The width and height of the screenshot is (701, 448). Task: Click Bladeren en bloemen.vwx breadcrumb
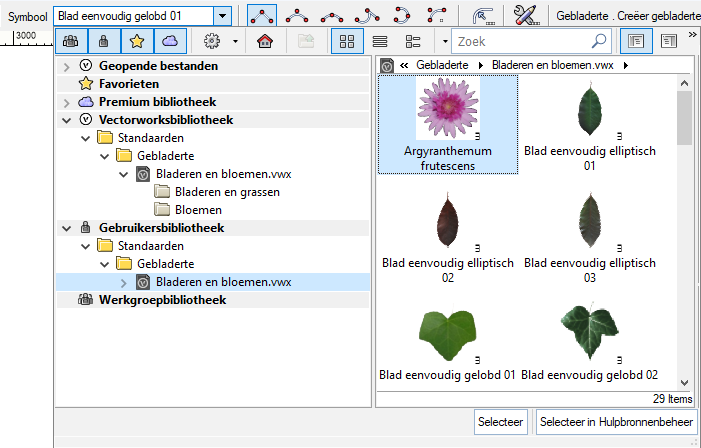553,65
